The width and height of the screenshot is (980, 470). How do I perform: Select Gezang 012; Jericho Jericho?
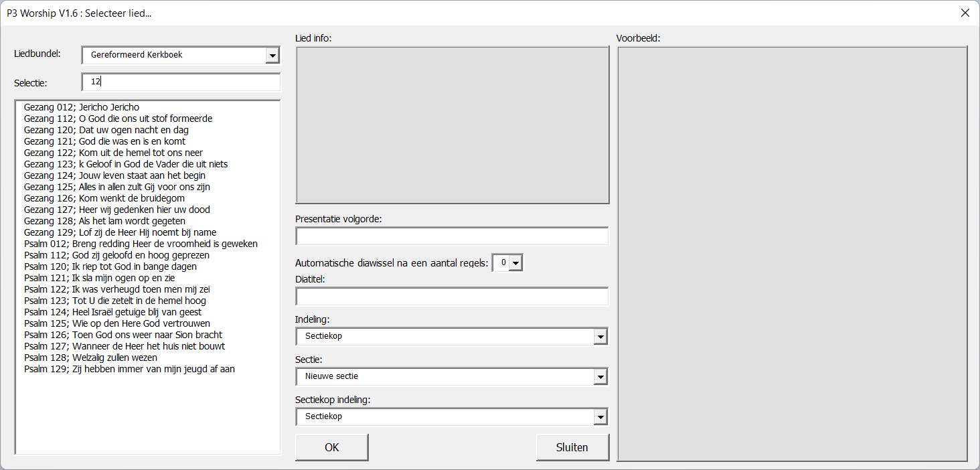coord(82,107)
